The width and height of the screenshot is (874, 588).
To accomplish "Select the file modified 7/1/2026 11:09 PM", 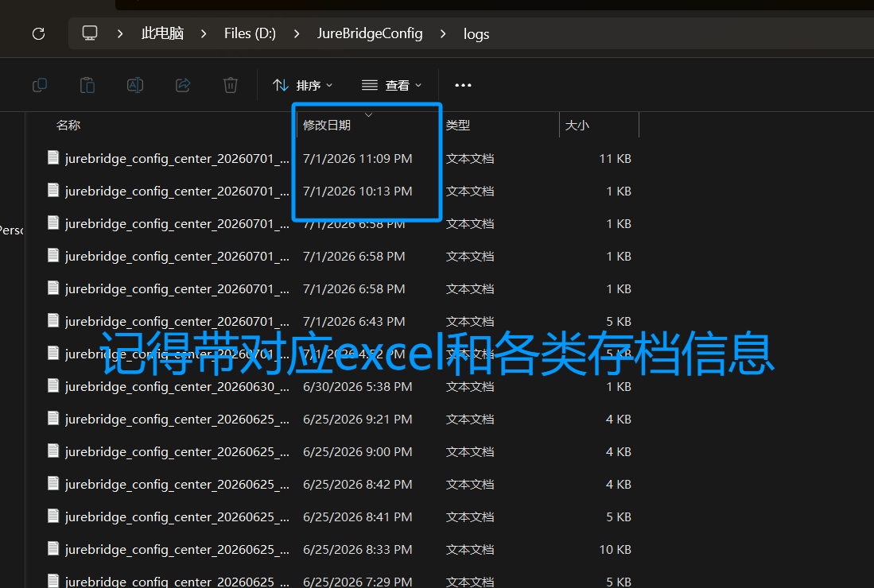I will pos(340,159).
